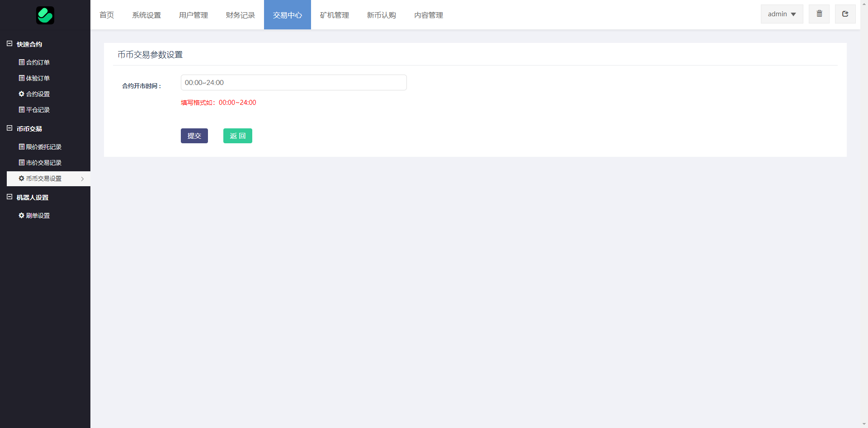
Task: Open 刷单设置 gear item
Action: 34,216
